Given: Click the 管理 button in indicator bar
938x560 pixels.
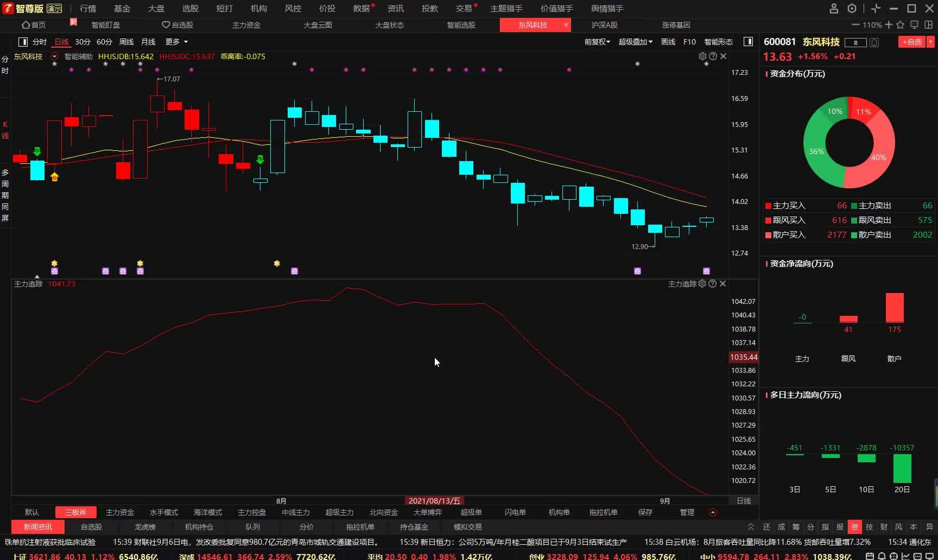Looking at the screenshot, I should [x=687, y=512].
